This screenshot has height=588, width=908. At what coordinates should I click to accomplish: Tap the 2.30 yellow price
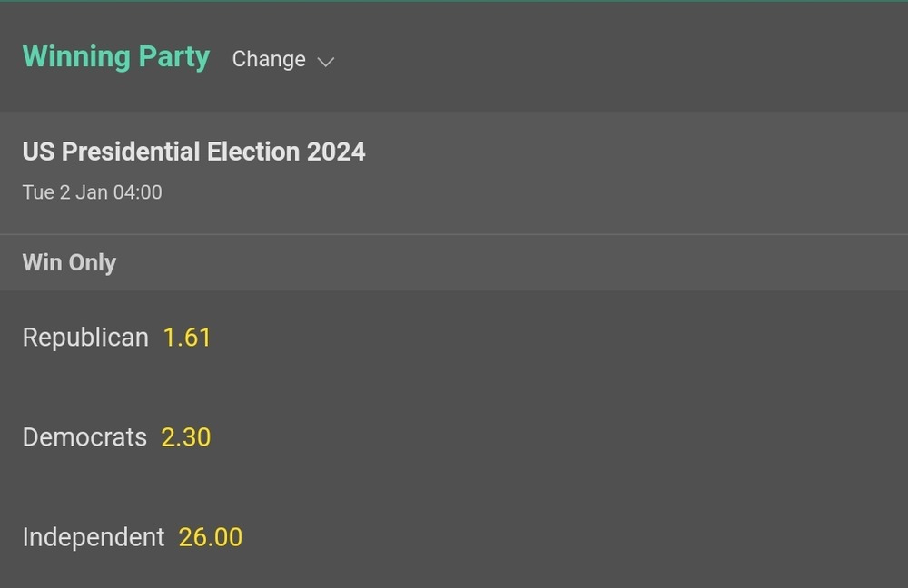186,437
